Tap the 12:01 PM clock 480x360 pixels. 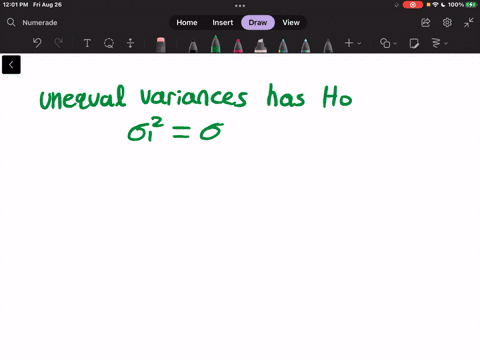coord(15,5)
